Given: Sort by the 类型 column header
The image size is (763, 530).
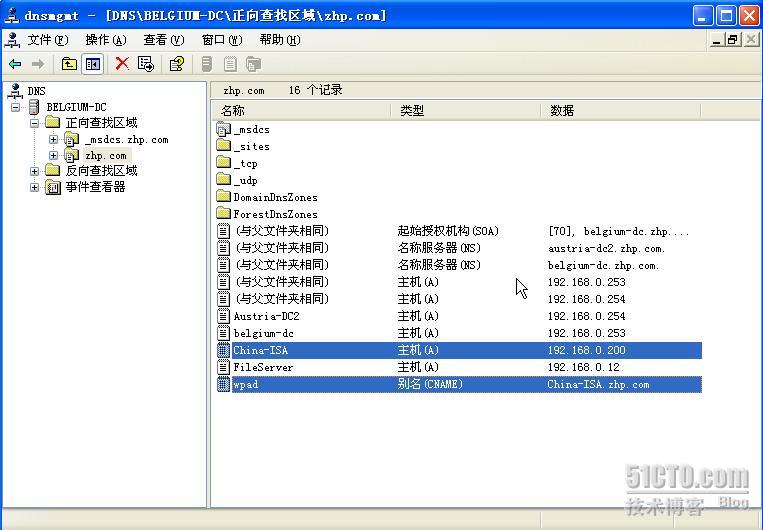Looking at the screenshot, I should click(x=466, y=111).
